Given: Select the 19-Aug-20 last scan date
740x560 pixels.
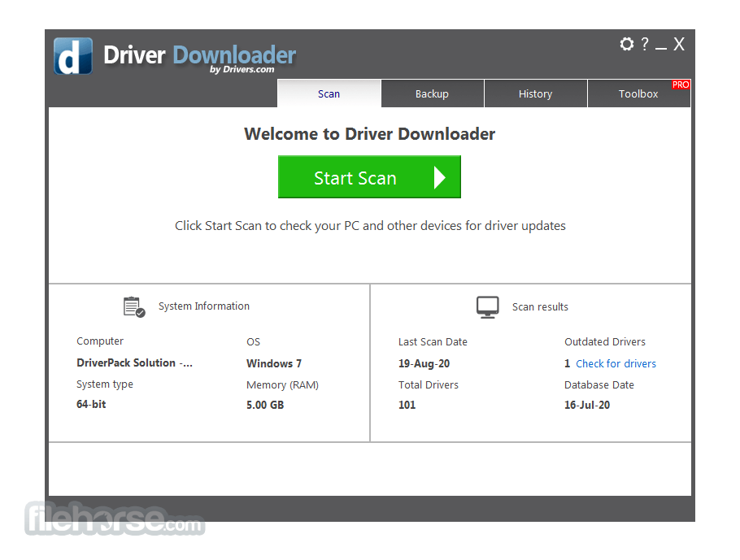Looking at the screenshot, I should pos(424,364).
